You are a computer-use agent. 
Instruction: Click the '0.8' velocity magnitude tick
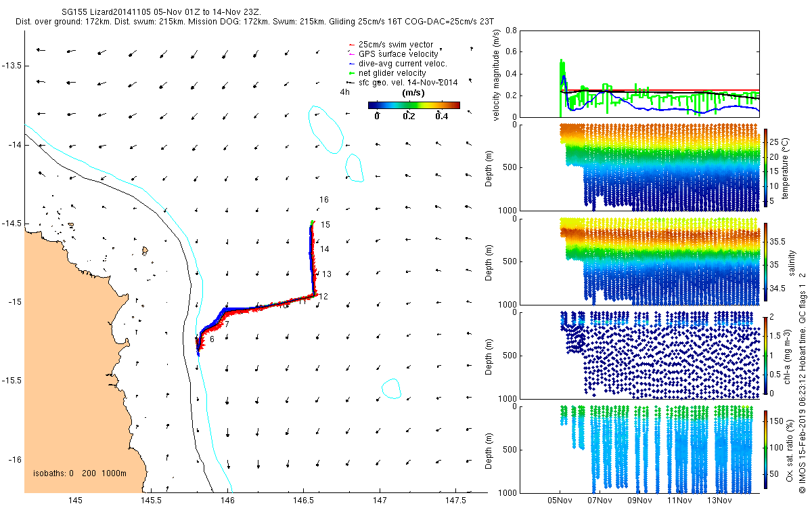point(511,30)
